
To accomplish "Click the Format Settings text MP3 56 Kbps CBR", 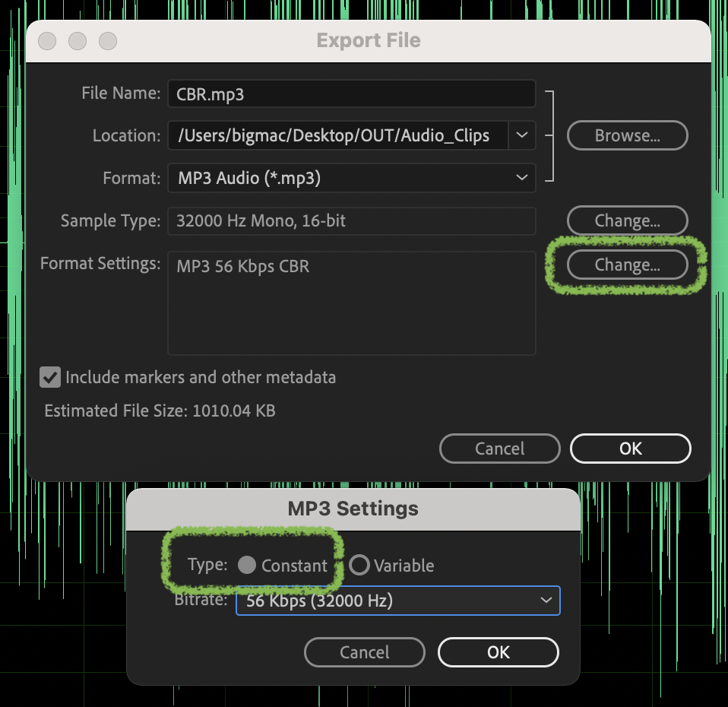I will tap(243, 266).
